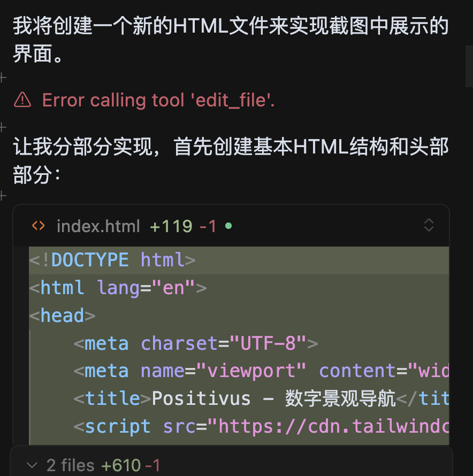The width and height of the screenshot is (473, 476).
Task: Click the -1 removed lines count in the index.html header
Action: 208,226
